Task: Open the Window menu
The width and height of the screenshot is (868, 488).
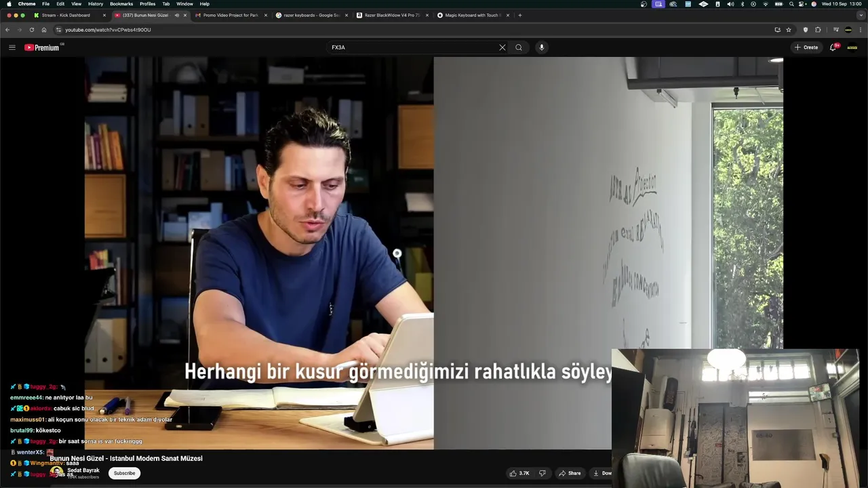Action: click(x=184, y=4)
